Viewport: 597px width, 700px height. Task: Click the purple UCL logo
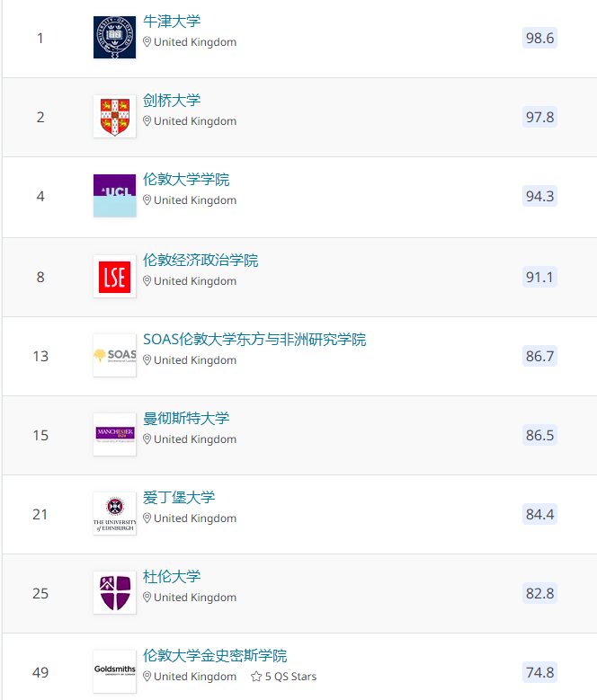(x=114, y=196)
